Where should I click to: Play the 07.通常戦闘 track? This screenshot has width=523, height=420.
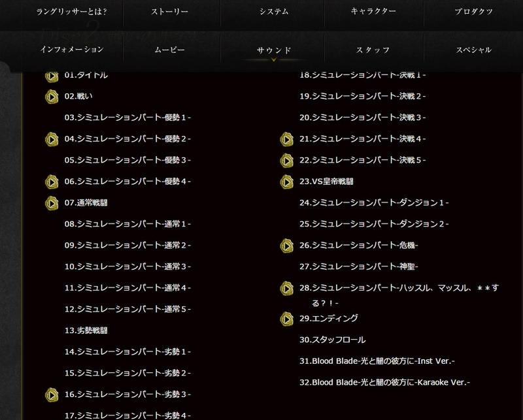(x=52, y=203)
